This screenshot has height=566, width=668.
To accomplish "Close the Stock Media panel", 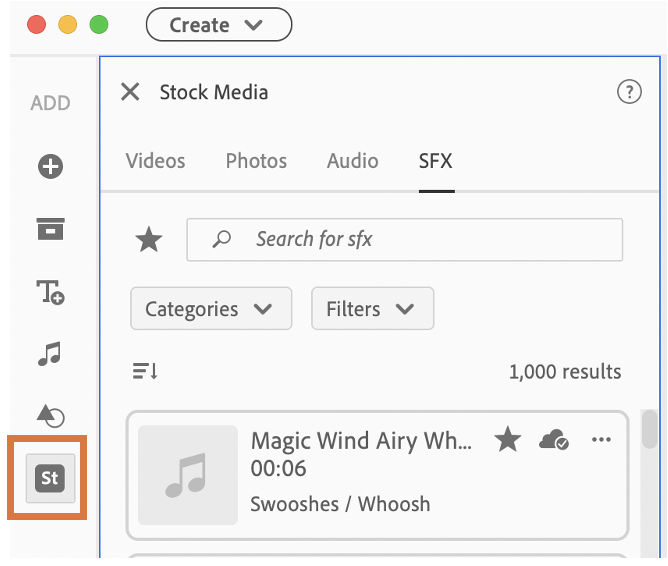I will 130,92.
